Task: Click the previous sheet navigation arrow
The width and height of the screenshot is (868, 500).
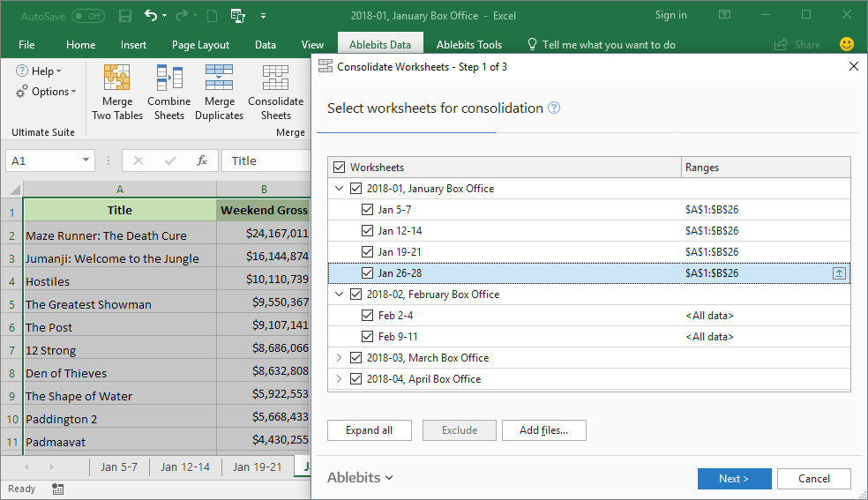Action: click(x=26, y=467)
